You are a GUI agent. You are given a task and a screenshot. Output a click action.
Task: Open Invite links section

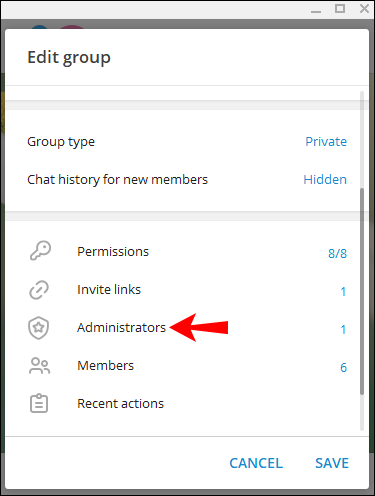coord(187,290)
